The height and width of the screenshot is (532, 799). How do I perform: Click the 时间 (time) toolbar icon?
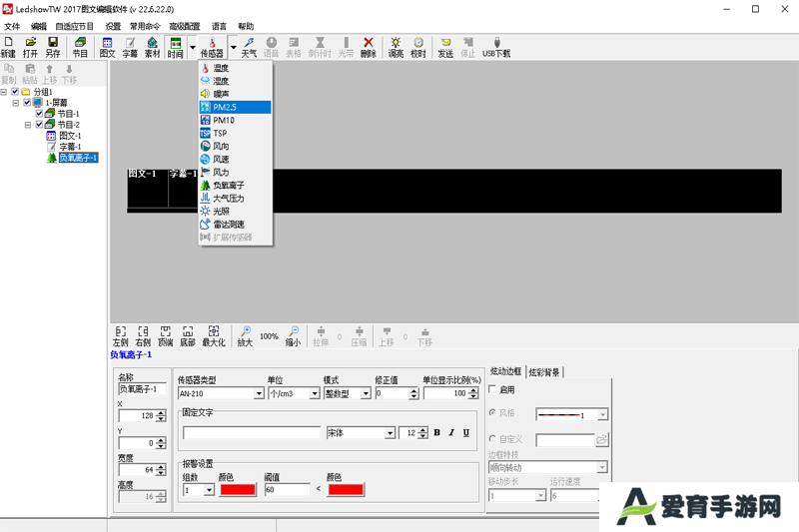tap(176, 47)
